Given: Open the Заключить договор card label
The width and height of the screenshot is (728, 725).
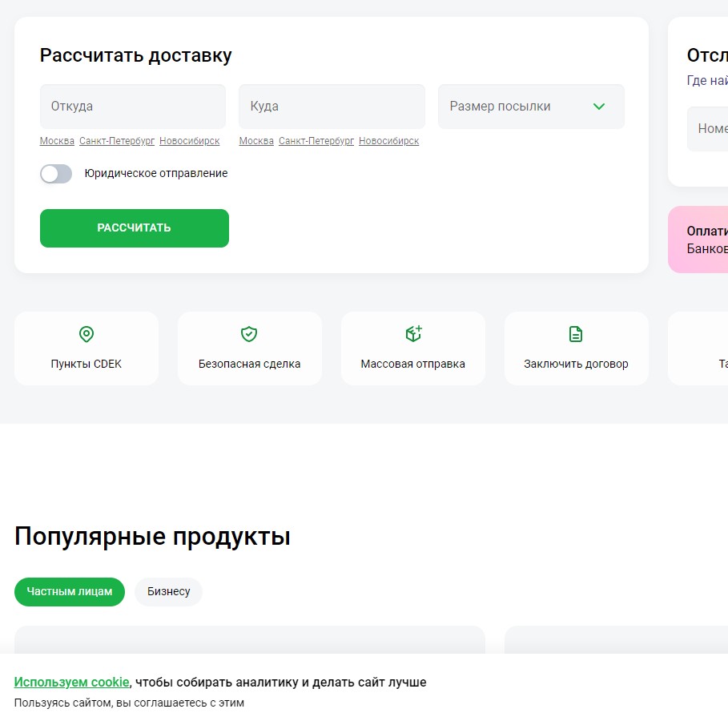Looking at the screenshot, I should [x=576, y=364].
